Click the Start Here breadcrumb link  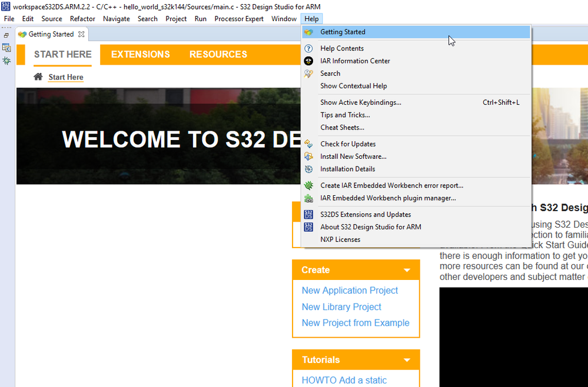(x=65, y=77)
